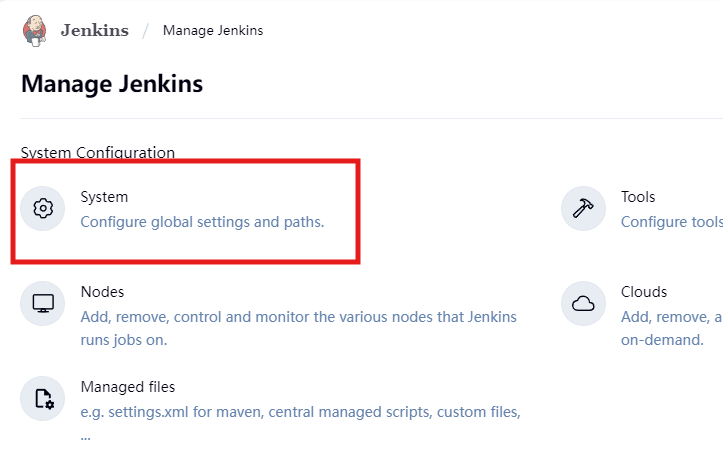
Task: Open the Tools title link
Action: tap(638, 197)
